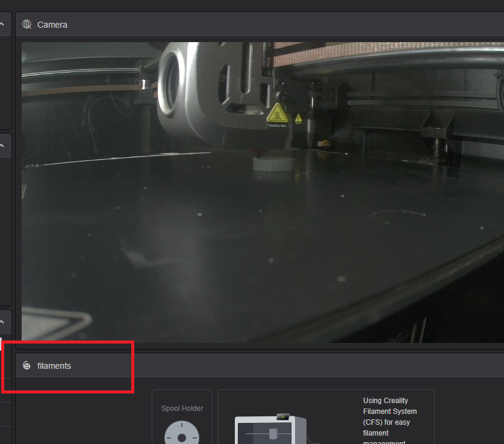Click the yellow caution sticker on the print head
The image size is (504, 444).
point(276,115)
